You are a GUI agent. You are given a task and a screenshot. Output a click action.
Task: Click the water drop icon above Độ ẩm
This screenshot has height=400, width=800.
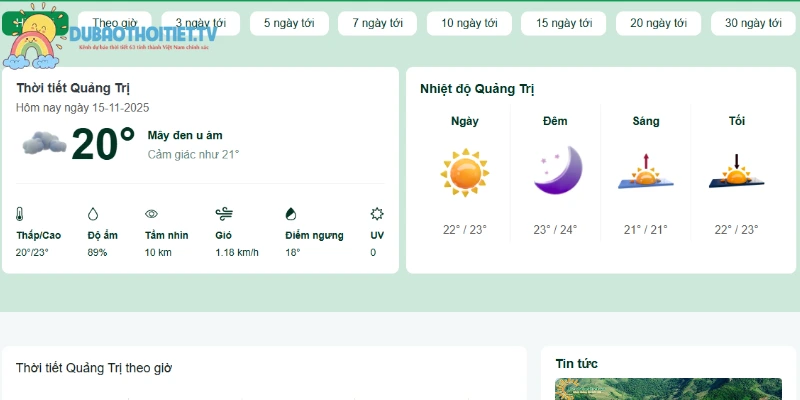click(93, 214)
